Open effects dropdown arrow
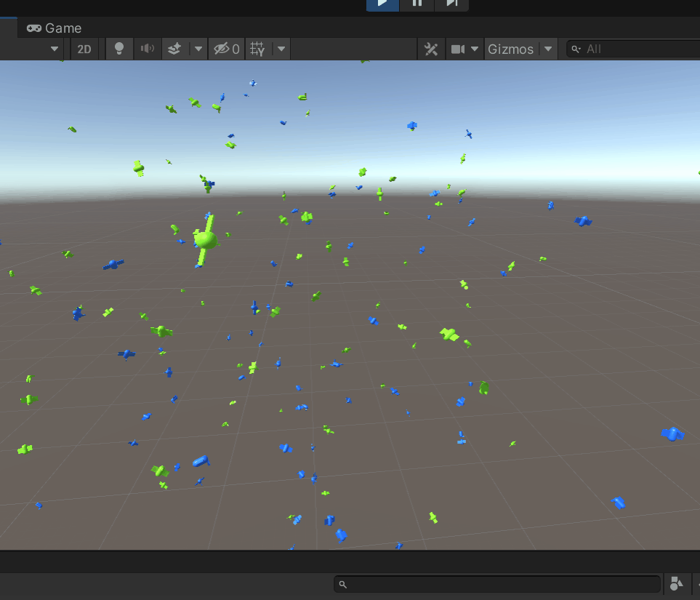The width and height of the screenshot is (700, 600). pos(198,49)
